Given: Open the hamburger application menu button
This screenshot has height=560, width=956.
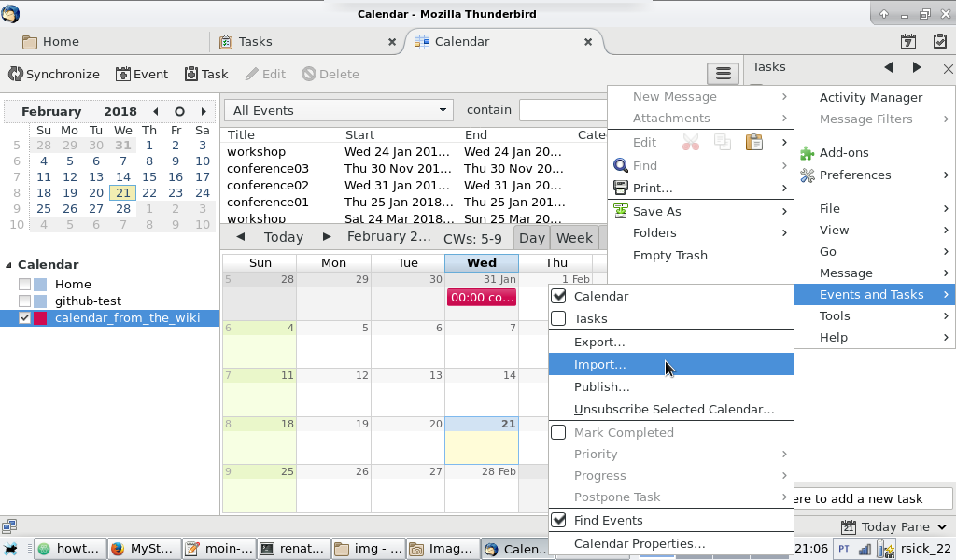Looking at the screenshot, I should [724, 74].
